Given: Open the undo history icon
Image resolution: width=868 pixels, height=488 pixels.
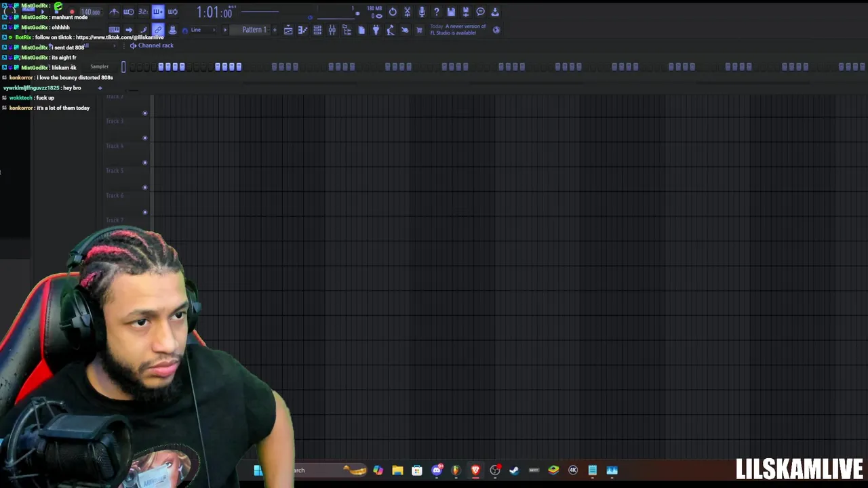Looking at the screenshot, I should (393, 12).
